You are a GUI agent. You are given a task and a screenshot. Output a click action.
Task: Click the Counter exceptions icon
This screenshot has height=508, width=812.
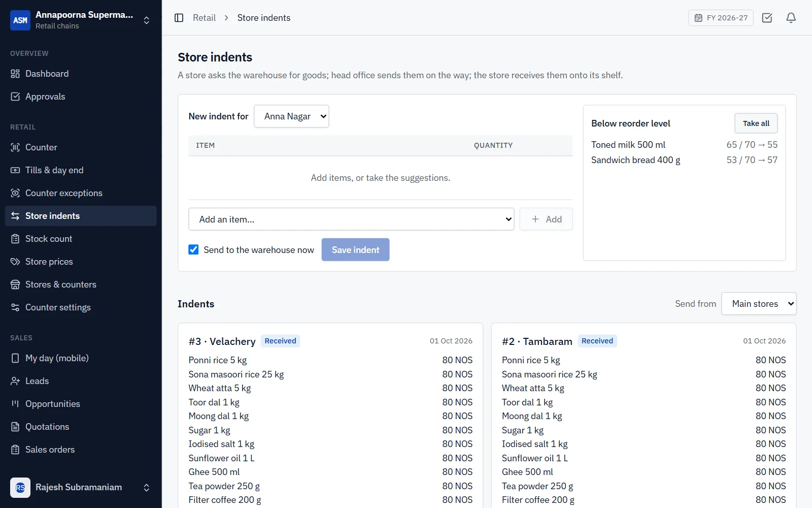15,193
